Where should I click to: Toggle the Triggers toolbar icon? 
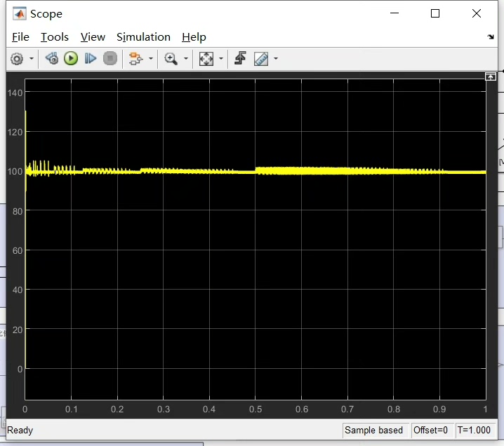point(240,58)
